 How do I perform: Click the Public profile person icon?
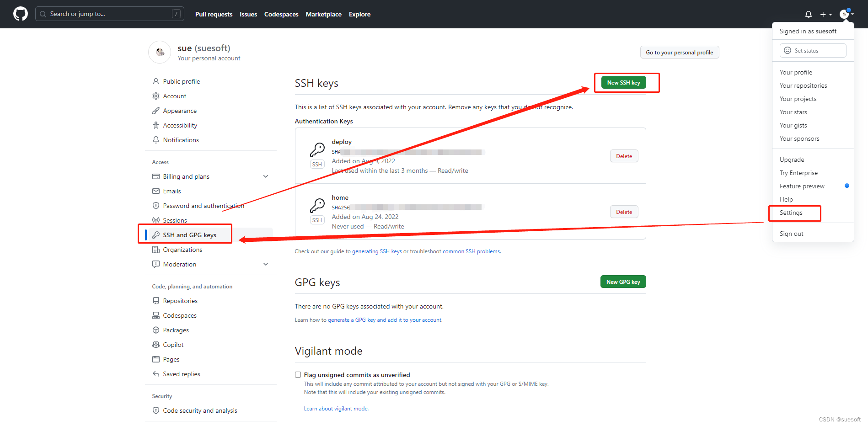[156, 81]
